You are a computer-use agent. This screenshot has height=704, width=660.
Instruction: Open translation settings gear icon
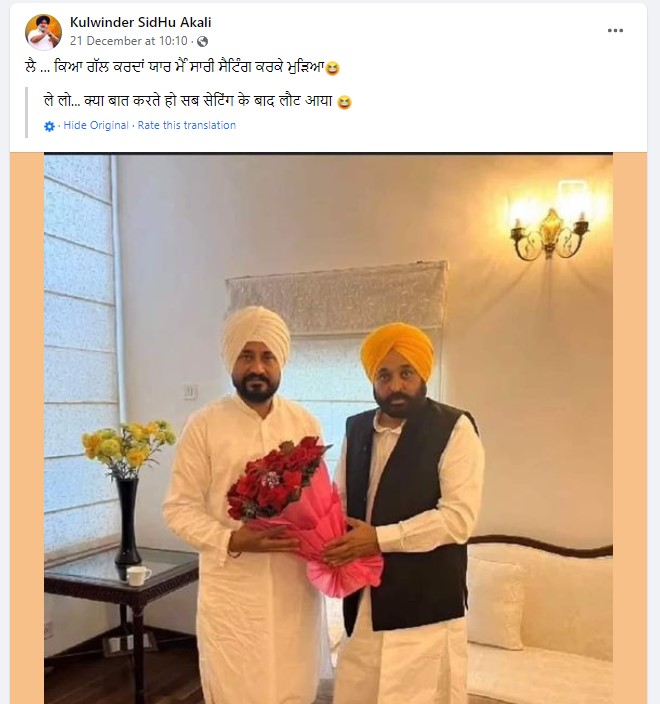49,126
